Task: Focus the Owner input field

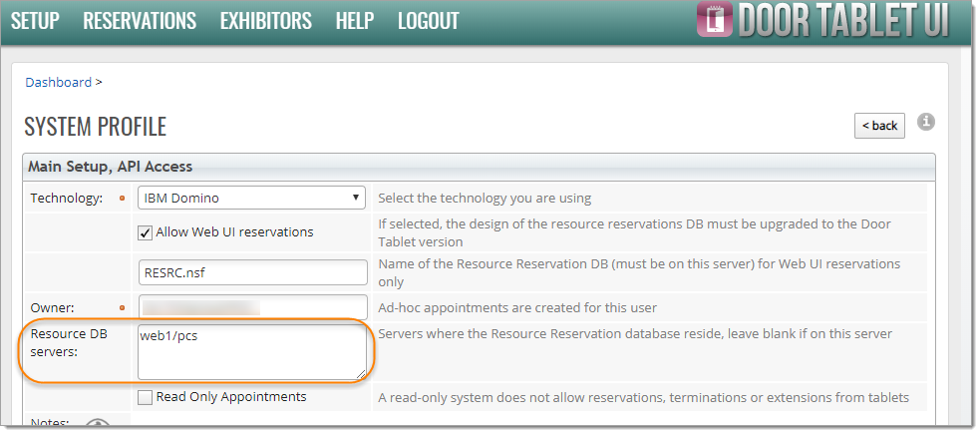Action: tap(252, 307)
